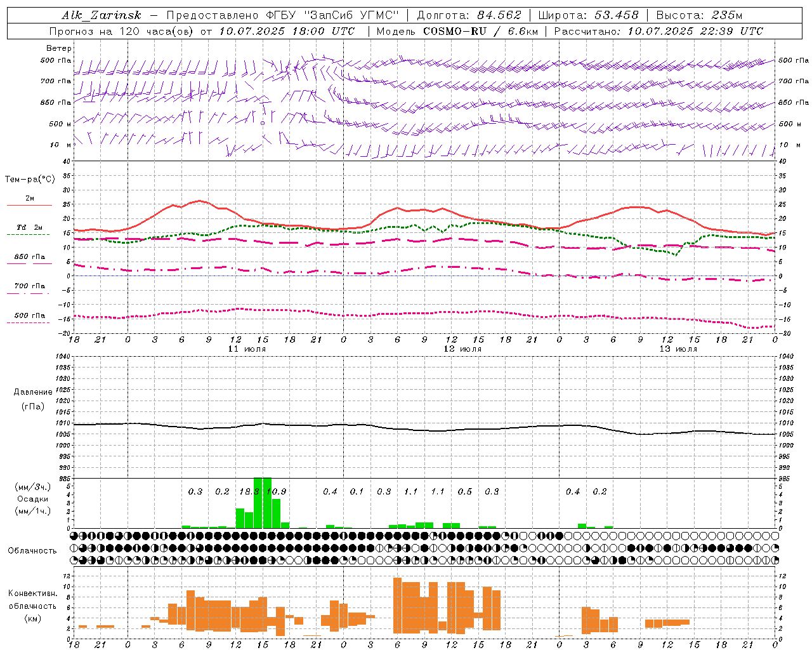Screen dimensions: 812x650
Task: Click the 'Высота: 235м' elevation value
Action: [x=699, y=15]
